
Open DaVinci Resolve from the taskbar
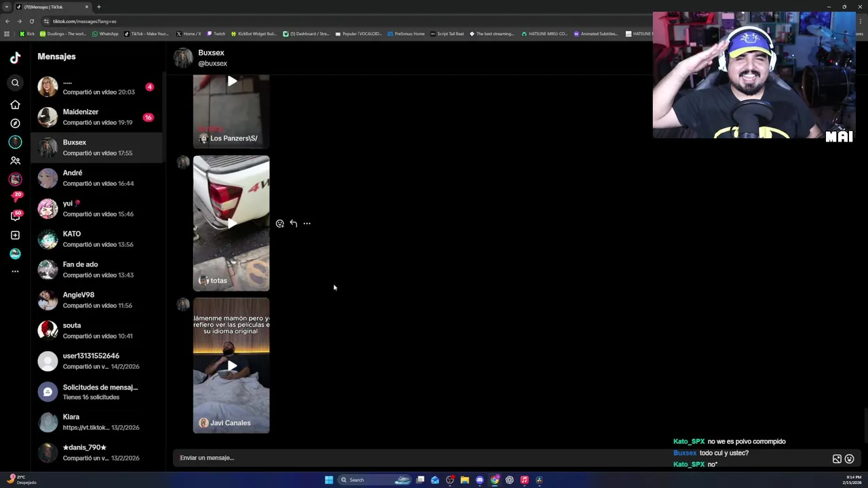point(539,480)
